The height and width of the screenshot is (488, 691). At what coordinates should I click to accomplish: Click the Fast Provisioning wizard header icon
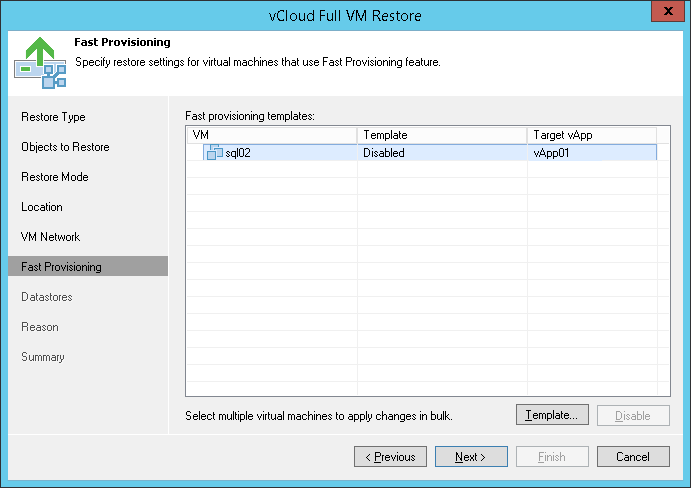(40, 61)
